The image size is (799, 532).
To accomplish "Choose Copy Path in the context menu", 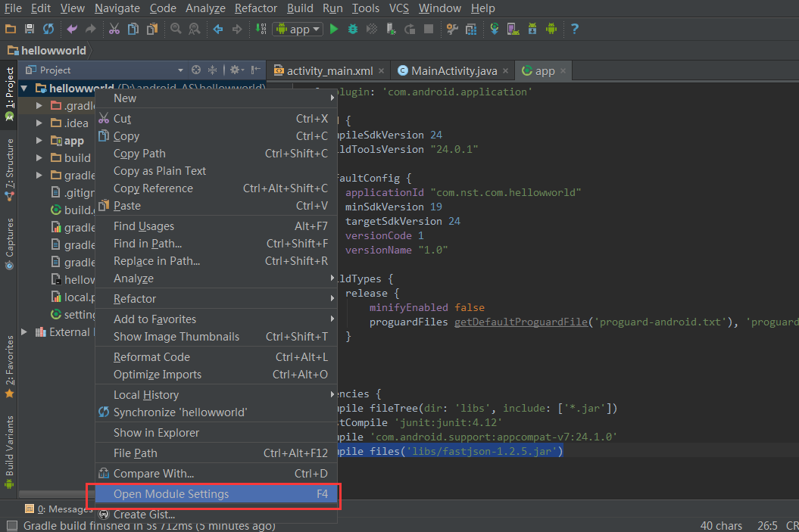I will tap(139, 154).
